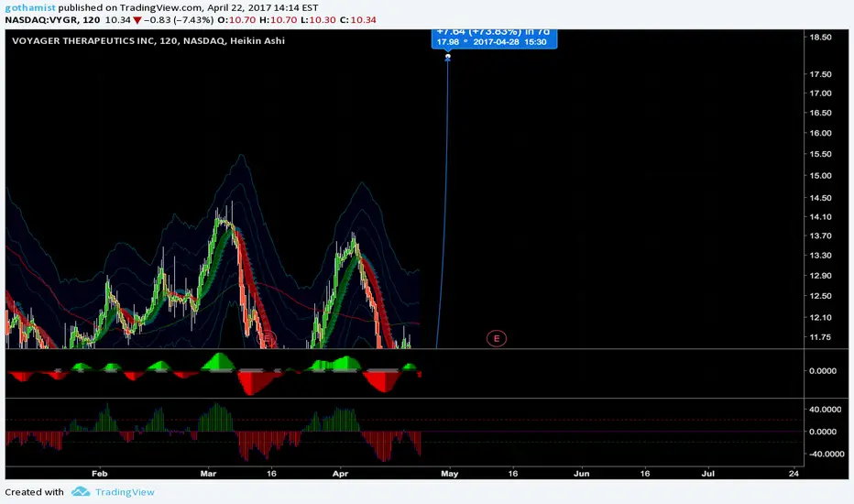The height and width of the screenshot is (504, 854).
Task: Click the blue price projection tooltip label
Action: 494,38
